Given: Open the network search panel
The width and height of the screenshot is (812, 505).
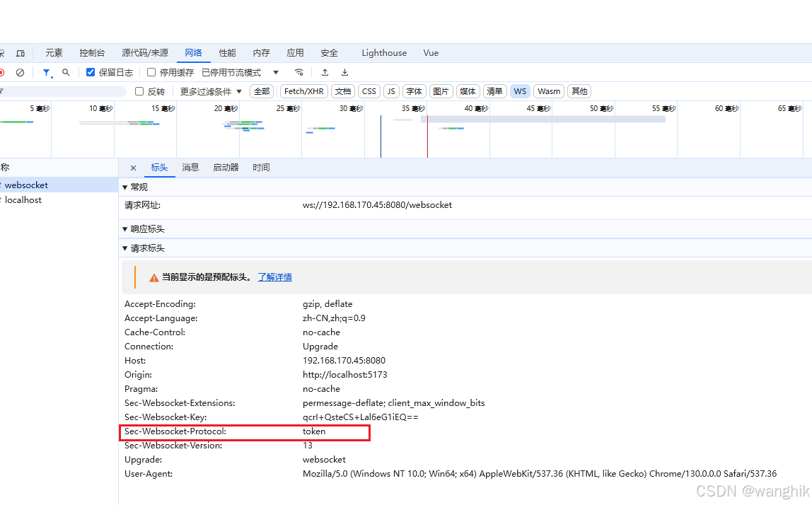Looking at the screenshot, I should click(66, 71).
